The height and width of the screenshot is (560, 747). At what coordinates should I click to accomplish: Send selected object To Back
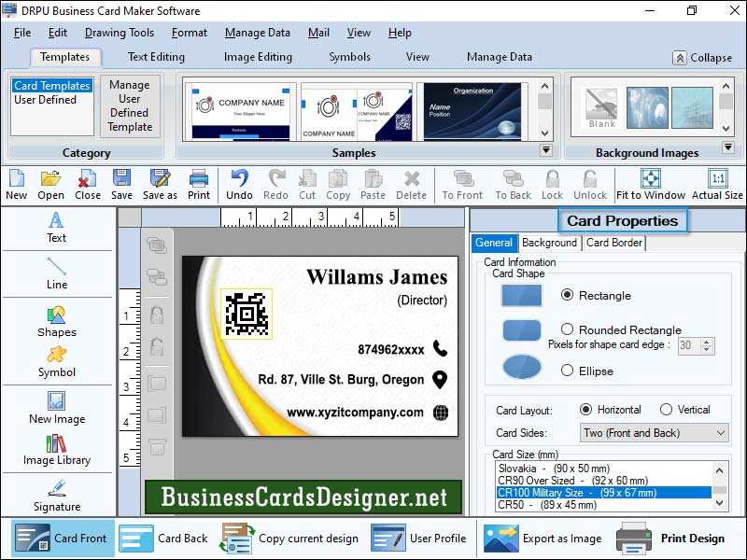pyautogui.click(x=513, y=182)
